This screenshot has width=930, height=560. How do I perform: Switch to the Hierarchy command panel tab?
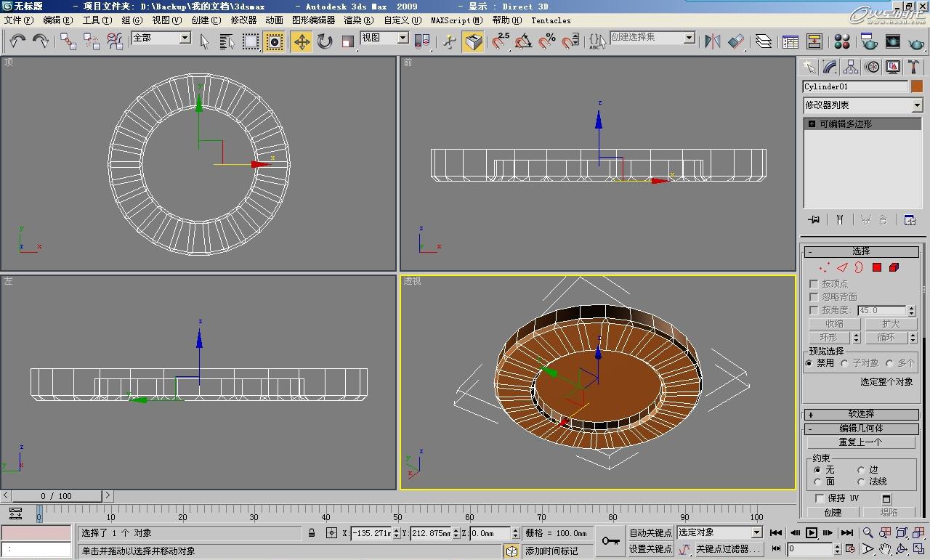tap(851, 68)
